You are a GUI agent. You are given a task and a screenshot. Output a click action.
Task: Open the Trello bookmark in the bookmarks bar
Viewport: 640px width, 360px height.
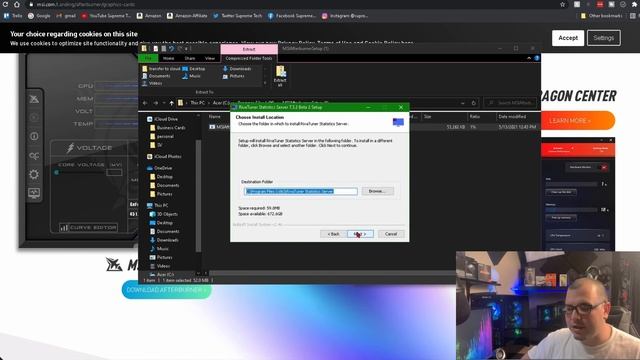(x=13, y=16)
